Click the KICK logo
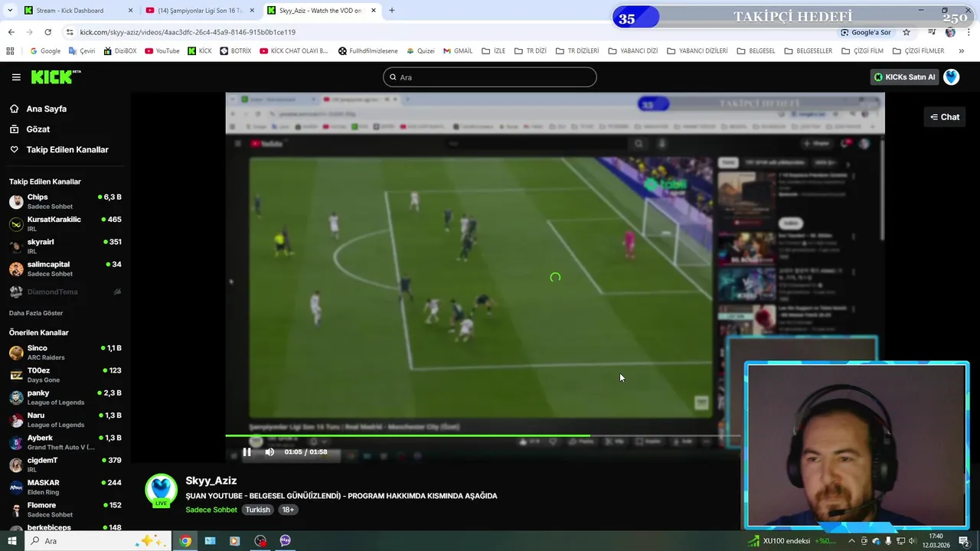The height and width of the screenshot is (551, 980). [56, 77]
